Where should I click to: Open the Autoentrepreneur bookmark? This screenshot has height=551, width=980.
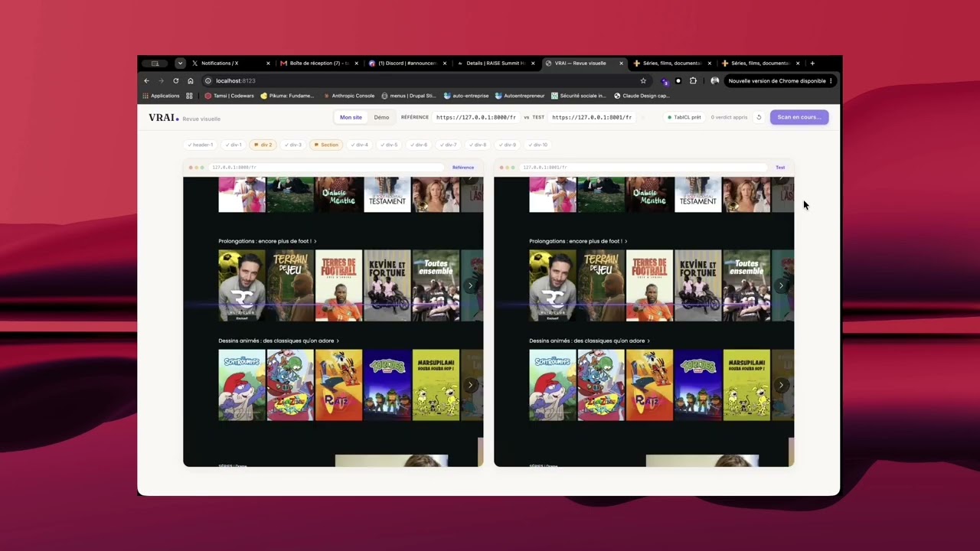(x=520, y=96)
